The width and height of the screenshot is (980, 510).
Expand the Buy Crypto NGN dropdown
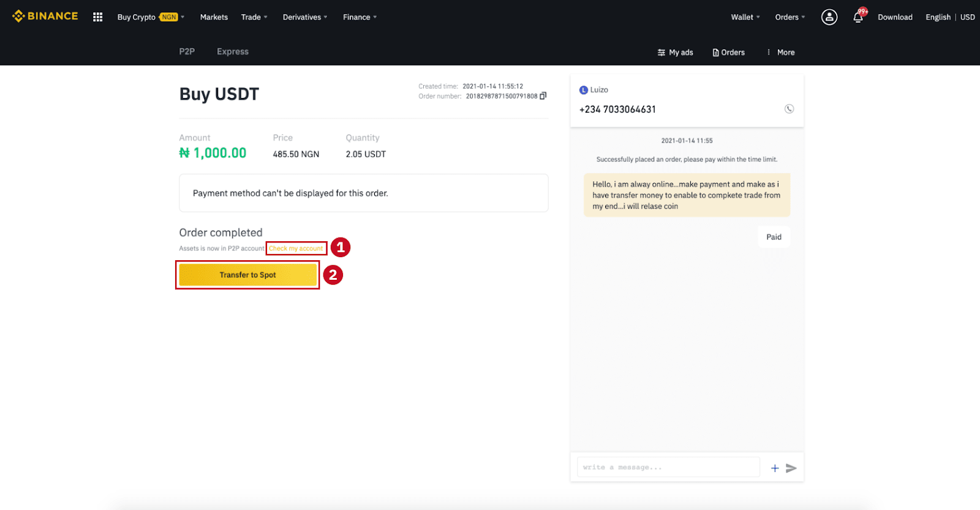(151, 17)
